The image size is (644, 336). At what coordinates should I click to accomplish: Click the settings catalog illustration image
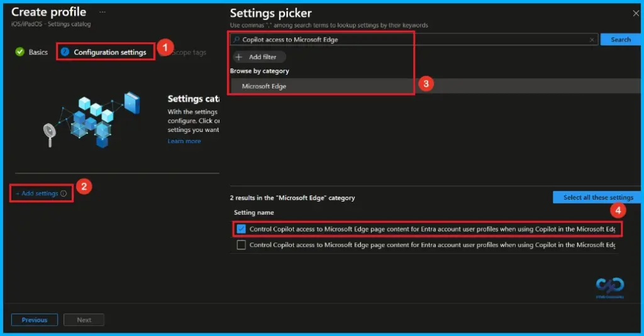tap(92, 119)
